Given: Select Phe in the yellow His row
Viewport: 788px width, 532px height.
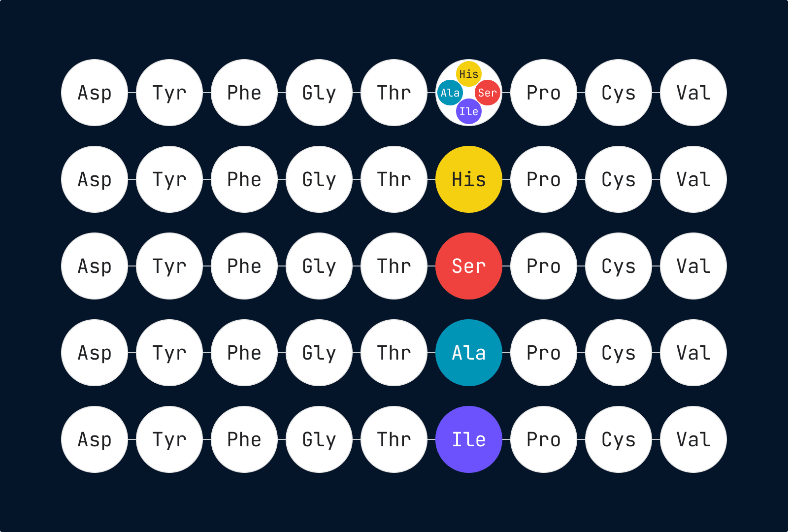Looking at the screenshot, I should coord(244,179).
